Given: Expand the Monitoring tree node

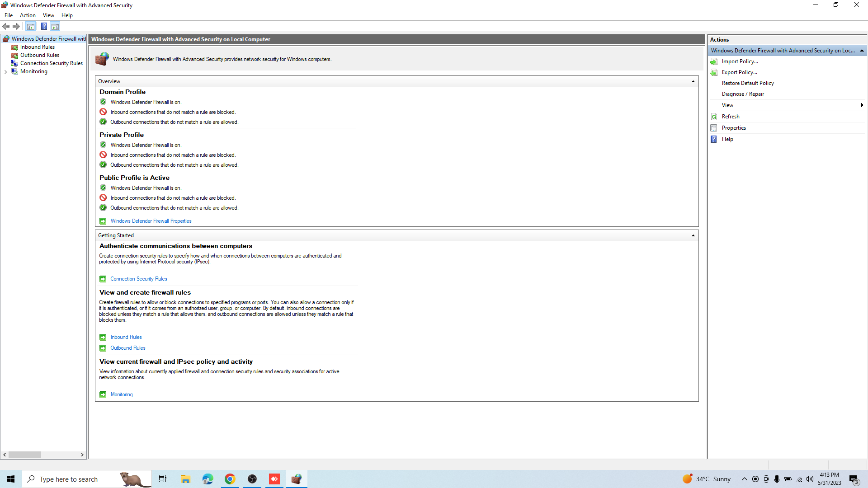Looking at the screenshot, I should coord(5,72).
